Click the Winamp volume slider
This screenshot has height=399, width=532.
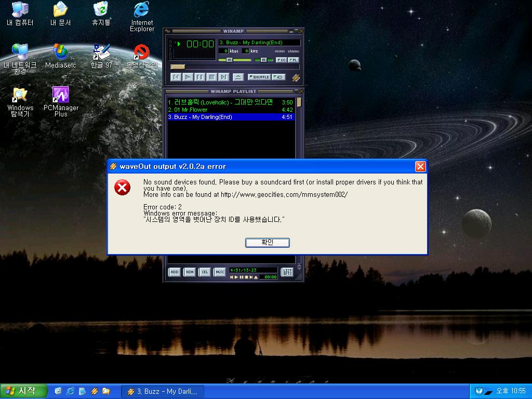click(x=234, y=60)
